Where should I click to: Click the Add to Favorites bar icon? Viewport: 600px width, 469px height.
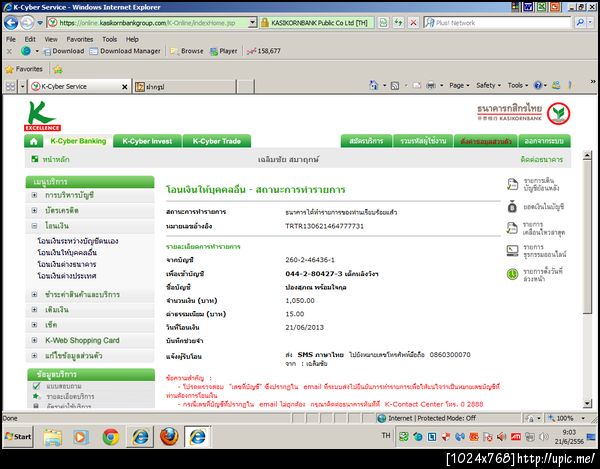58,69
